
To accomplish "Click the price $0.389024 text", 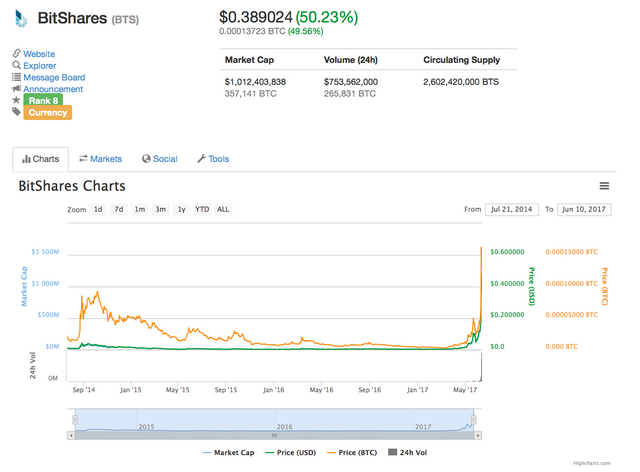I will coord(256,17).
